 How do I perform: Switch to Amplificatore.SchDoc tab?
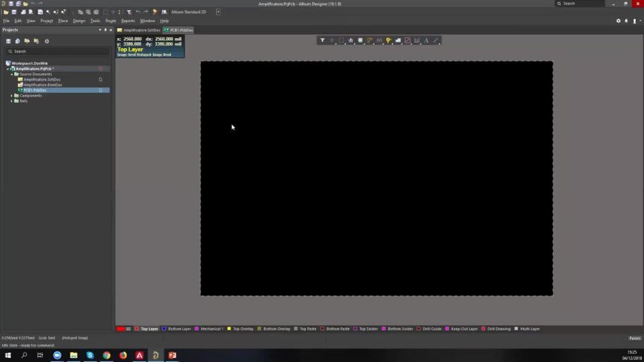138,30
